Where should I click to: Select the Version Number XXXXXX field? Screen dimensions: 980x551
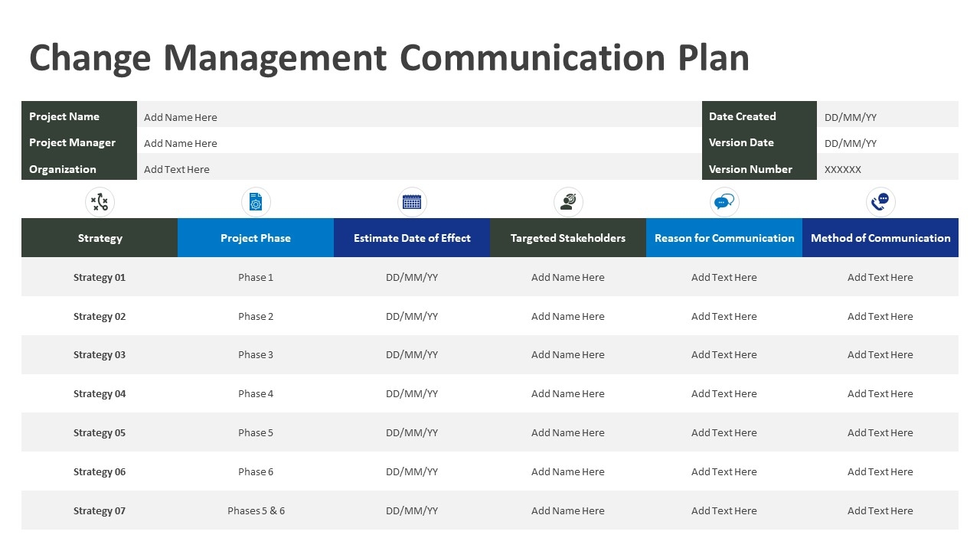(843, 169)
